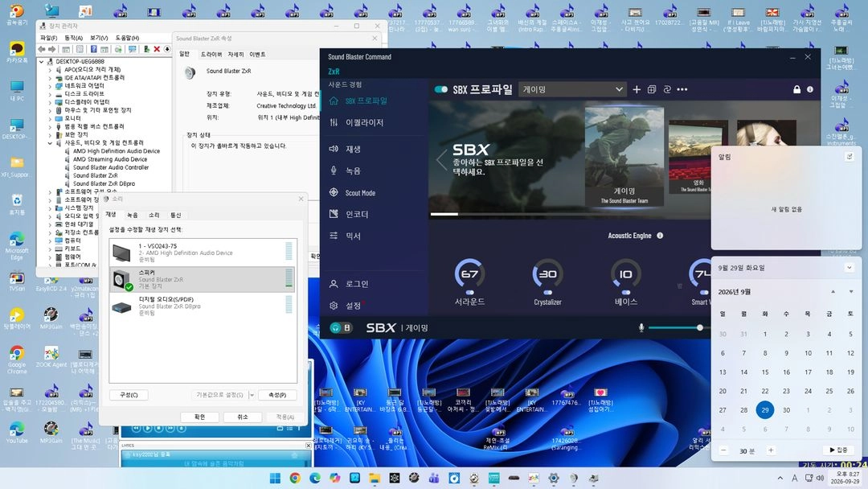868x489 pixels.
Task: Open File Explorer from the taskbar
Action: (x=375, y=478)
